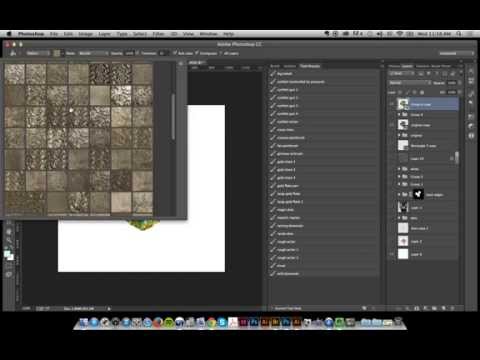This screenshot has height=360, width=480.
Task: Expand the group with black mask thumbnail
Action: pyautogui.click(x=399, y=194)
